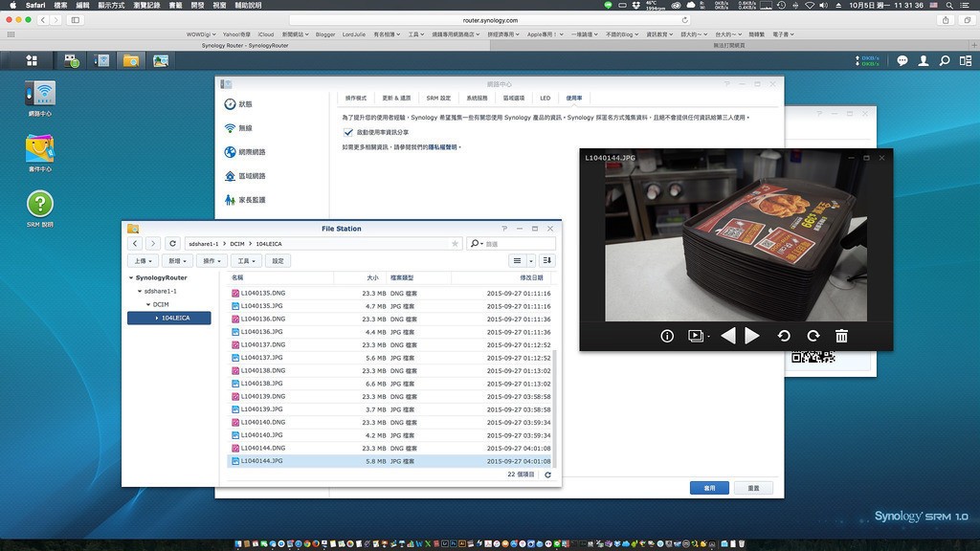Rotate the photo counterclockwise

[x=784, y=336]
